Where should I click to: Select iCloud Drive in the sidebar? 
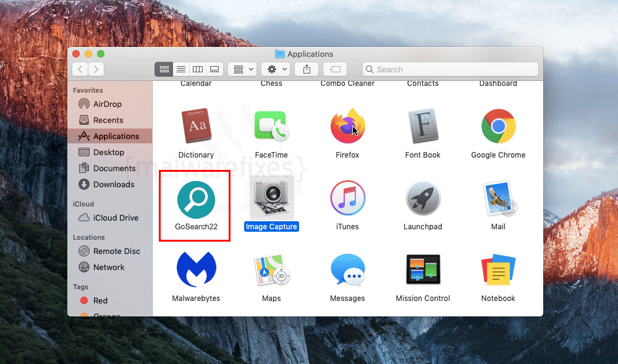(110, 218)
